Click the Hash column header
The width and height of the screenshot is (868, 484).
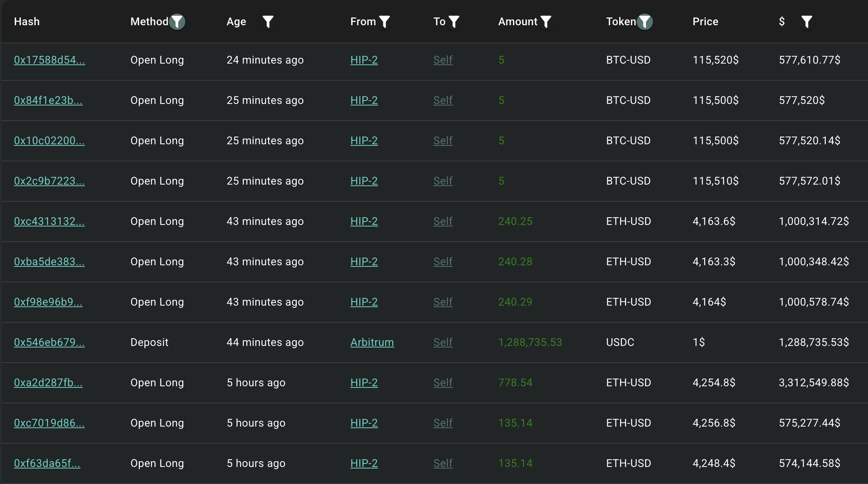pyautogui.click(x=27, y=22)
